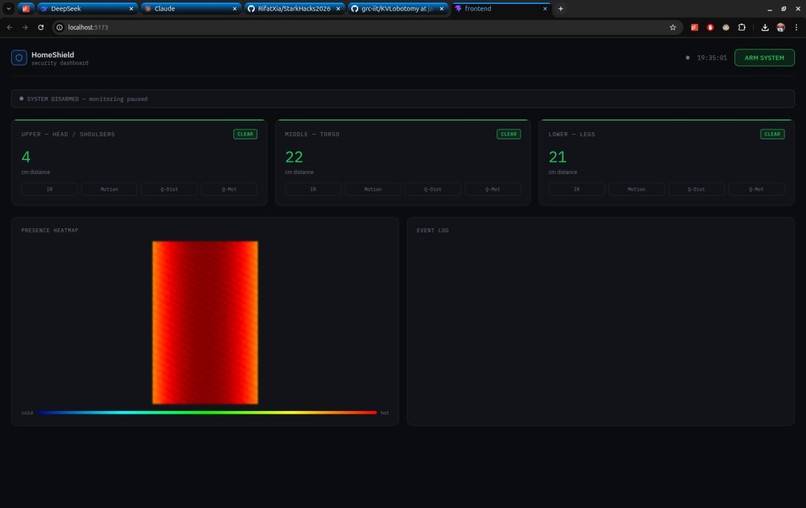The image size is (806, 508).
Task: Close the DeepSeek tab
Action: pos(131,9)
